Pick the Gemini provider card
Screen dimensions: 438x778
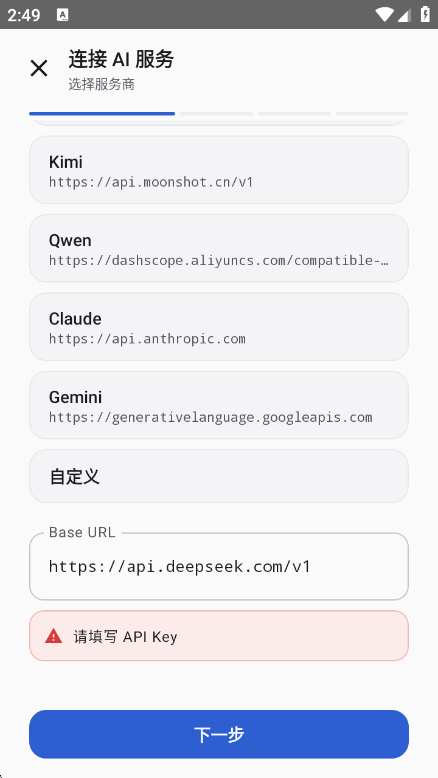pyautogui.click(x=219, y=405)
